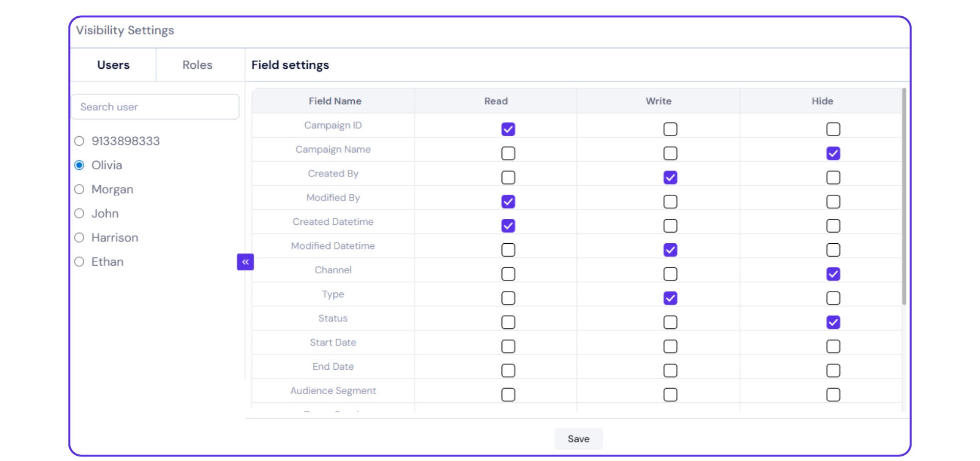
Task: Select user John from the list
Action: pyautogui.click(x=80, y=214)
